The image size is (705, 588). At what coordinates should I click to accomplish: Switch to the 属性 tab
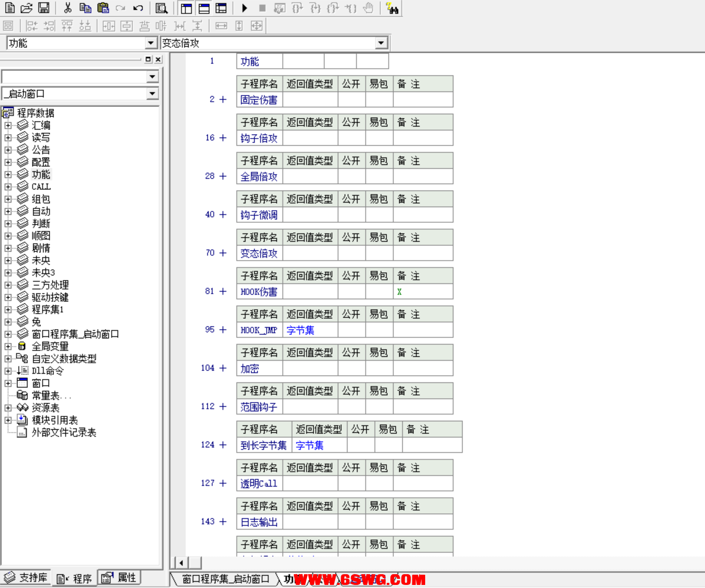coord(120,578)
